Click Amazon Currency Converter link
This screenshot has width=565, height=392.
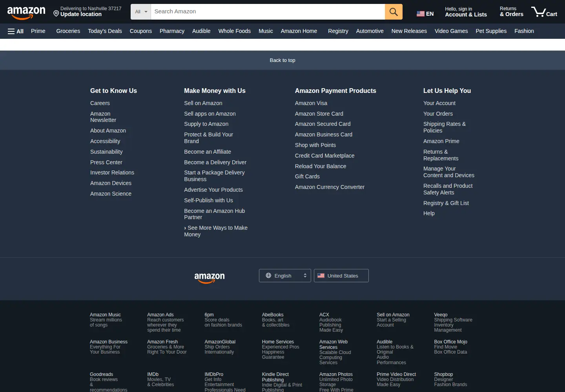tap(330, 187)
